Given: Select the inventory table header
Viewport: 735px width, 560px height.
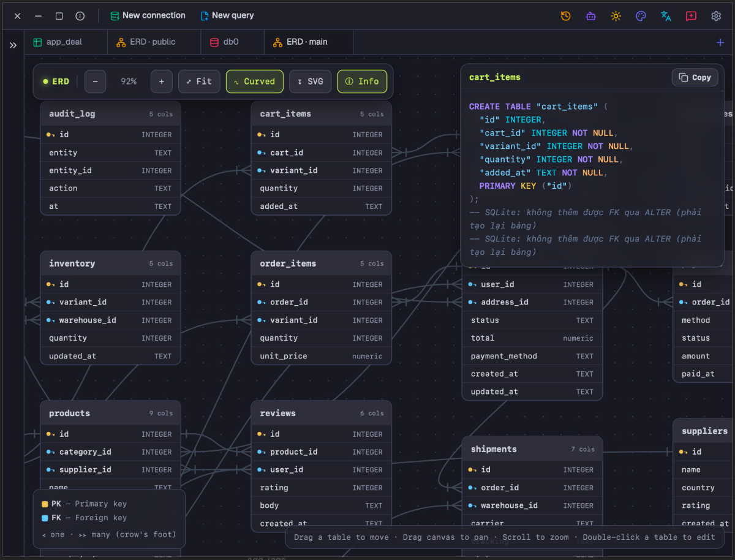Looking at the screenshot, I should [110, 263].
